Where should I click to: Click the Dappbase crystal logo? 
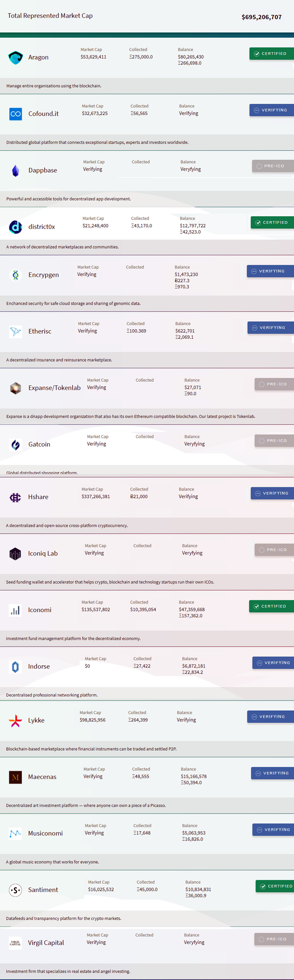[16, 171]
